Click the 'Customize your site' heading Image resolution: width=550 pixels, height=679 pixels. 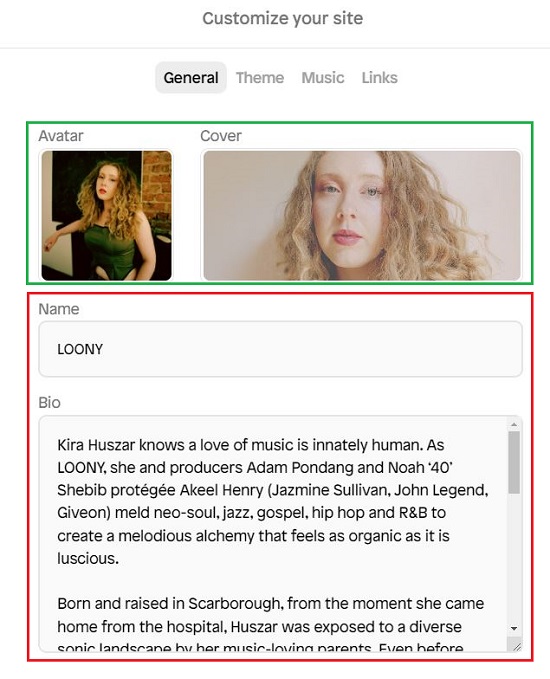coord(282,19)
